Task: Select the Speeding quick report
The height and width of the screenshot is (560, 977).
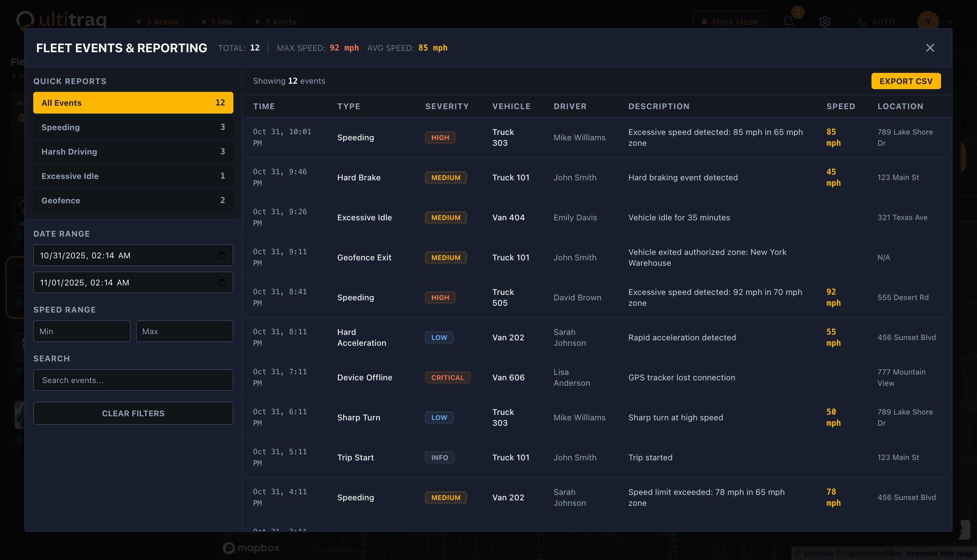Action: click(133, 127)
